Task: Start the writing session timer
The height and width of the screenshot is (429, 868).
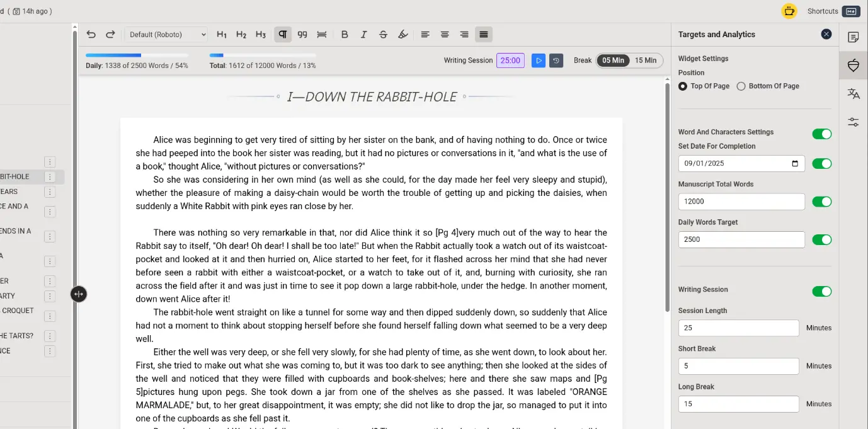Action: [x=538, y=60]
